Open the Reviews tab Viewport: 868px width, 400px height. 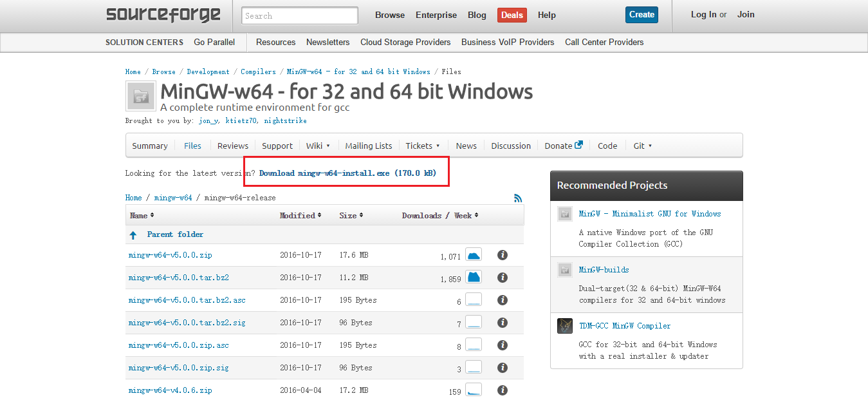233,146
